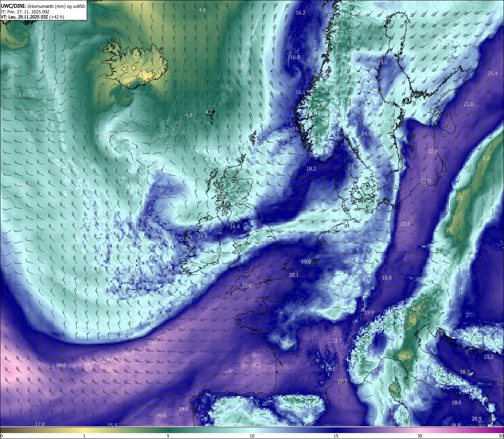Click the 19.6 value label

point(456,402)
